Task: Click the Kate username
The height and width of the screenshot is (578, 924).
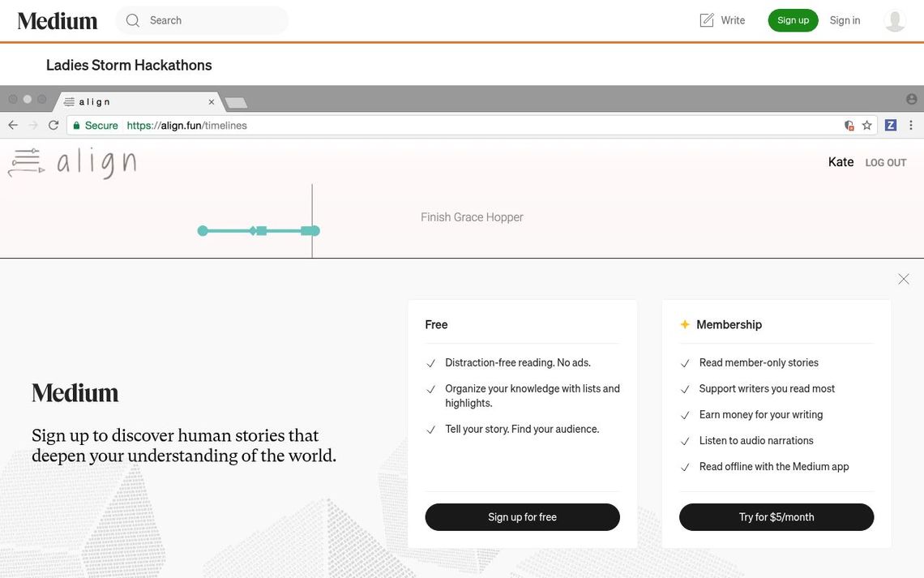Action: 841,162
